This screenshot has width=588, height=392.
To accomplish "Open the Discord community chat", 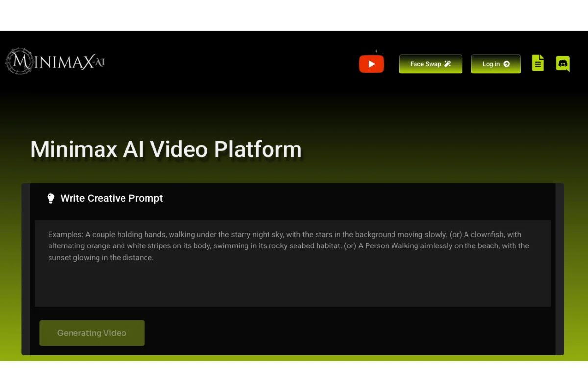I will pos(563,63).
